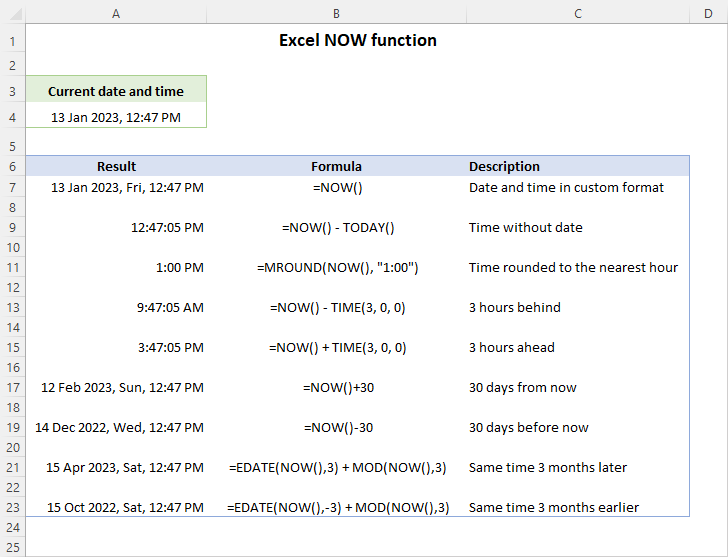Select row 7 header
728x557 pixels.
coord(13,188)
